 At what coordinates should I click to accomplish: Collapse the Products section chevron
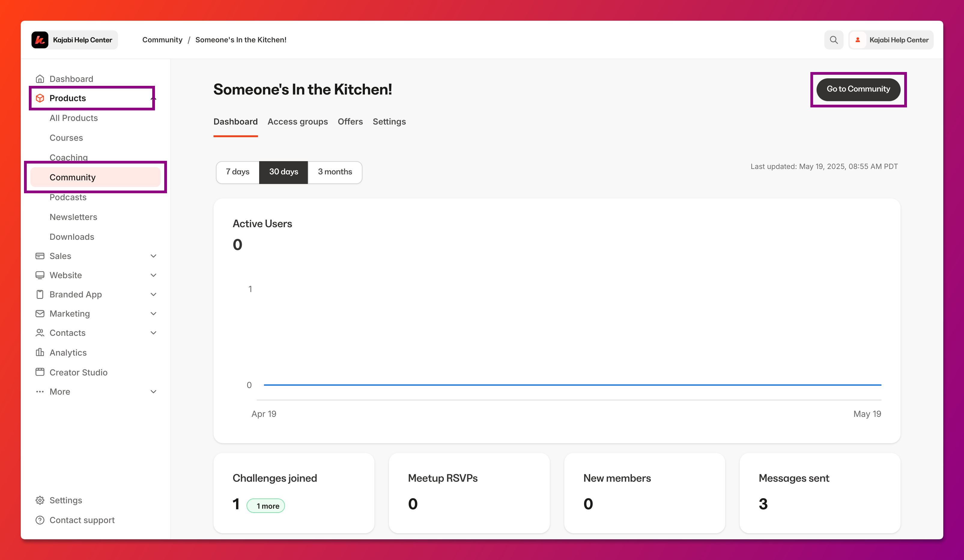pos(153,98)
